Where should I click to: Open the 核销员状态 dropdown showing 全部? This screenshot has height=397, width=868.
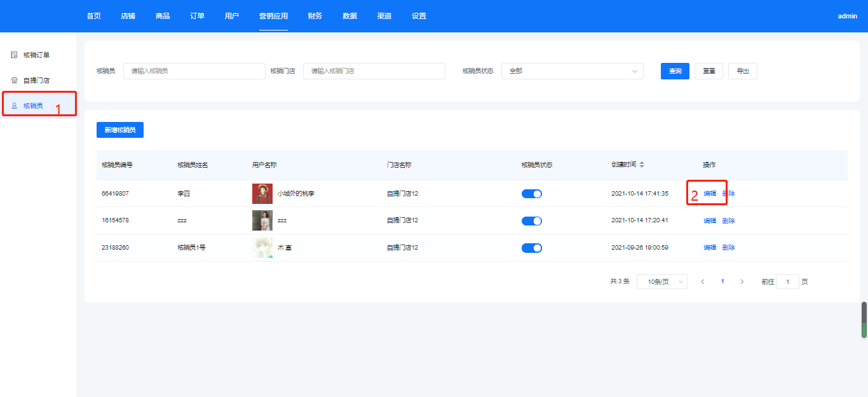coord(572,71)
